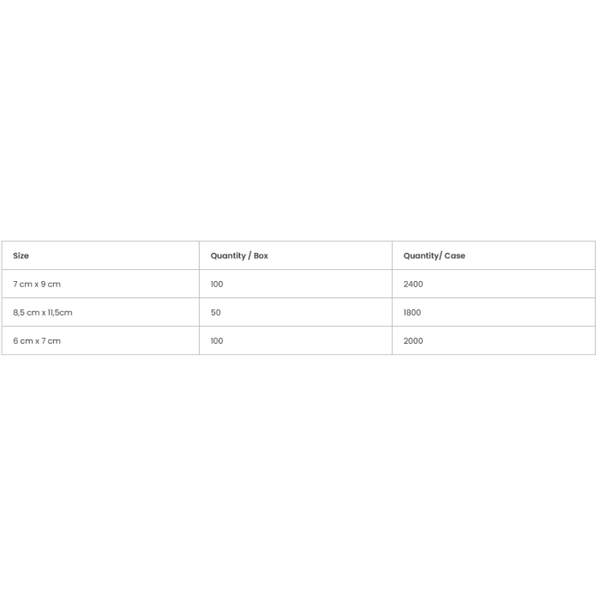Click the word Case in header
This screenshot has height=600, width=600.
tap(455, 256)
